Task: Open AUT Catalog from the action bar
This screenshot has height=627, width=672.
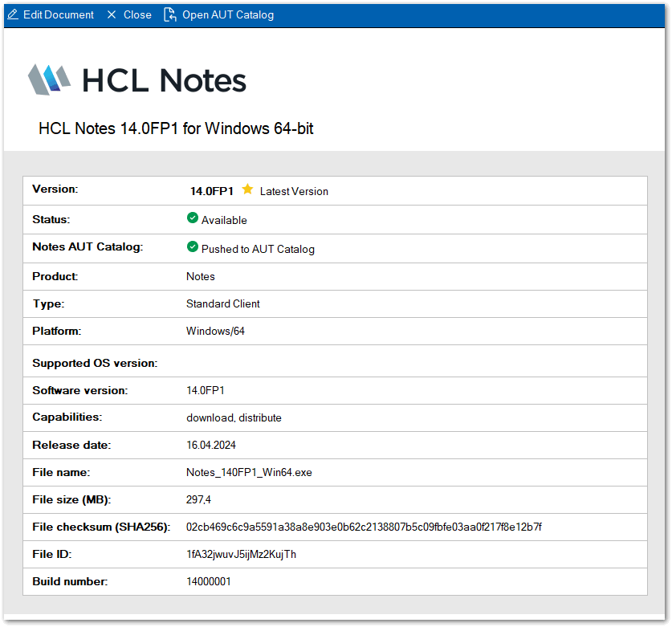Action: click(228, 14)
